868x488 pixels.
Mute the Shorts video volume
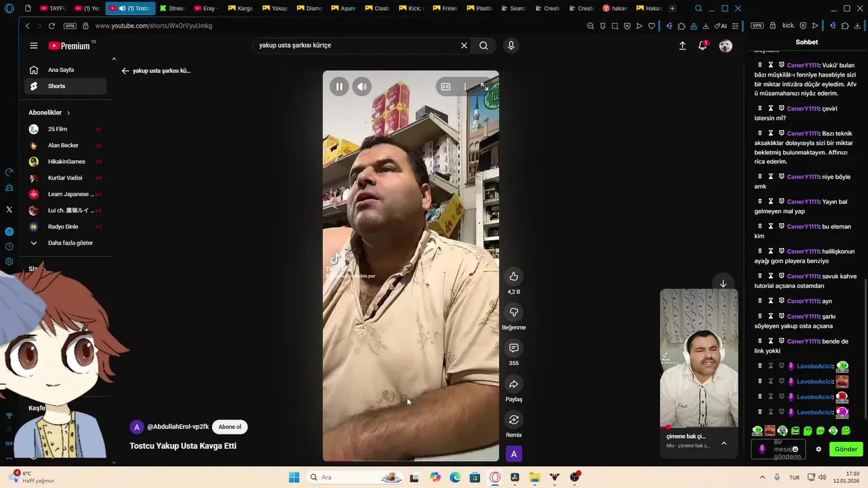362,87
